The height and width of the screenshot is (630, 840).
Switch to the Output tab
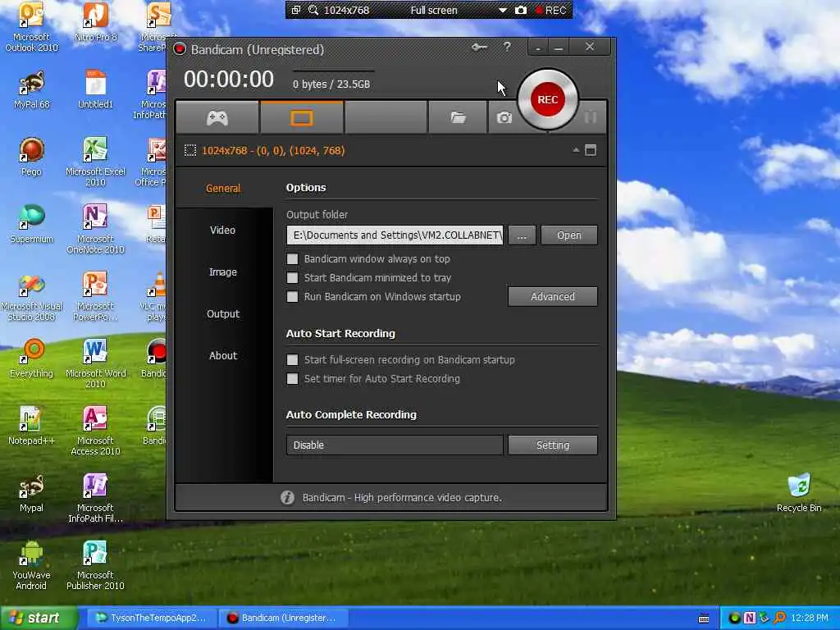pos(223,313)
